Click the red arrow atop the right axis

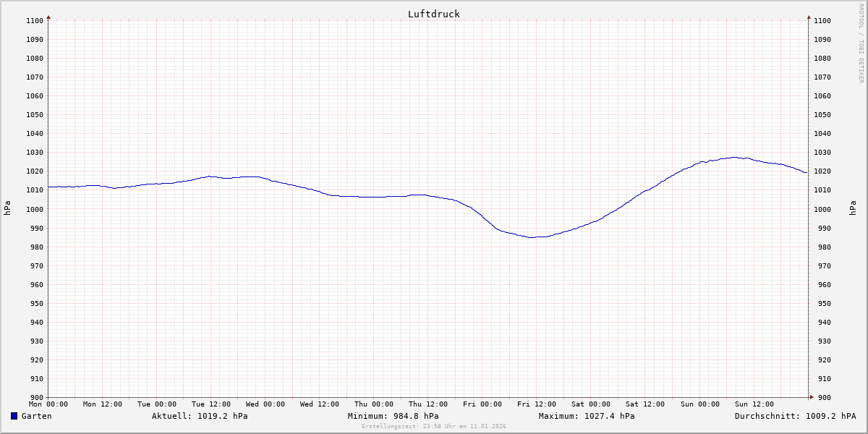click(809, 17)
